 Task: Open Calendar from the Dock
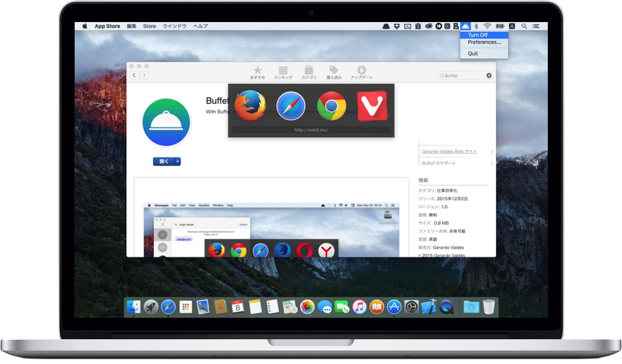(238, 307)
